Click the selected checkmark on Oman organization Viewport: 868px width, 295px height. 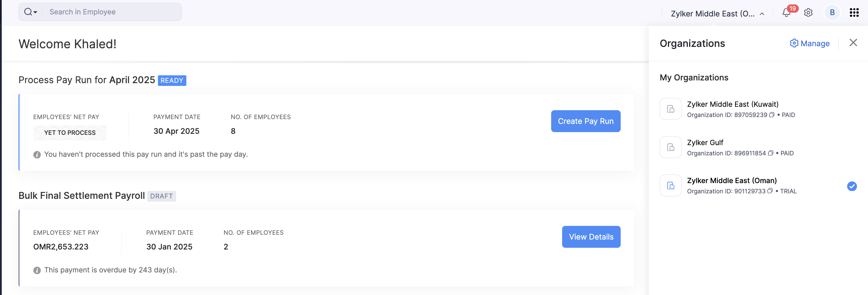click(x=852, y=186)
